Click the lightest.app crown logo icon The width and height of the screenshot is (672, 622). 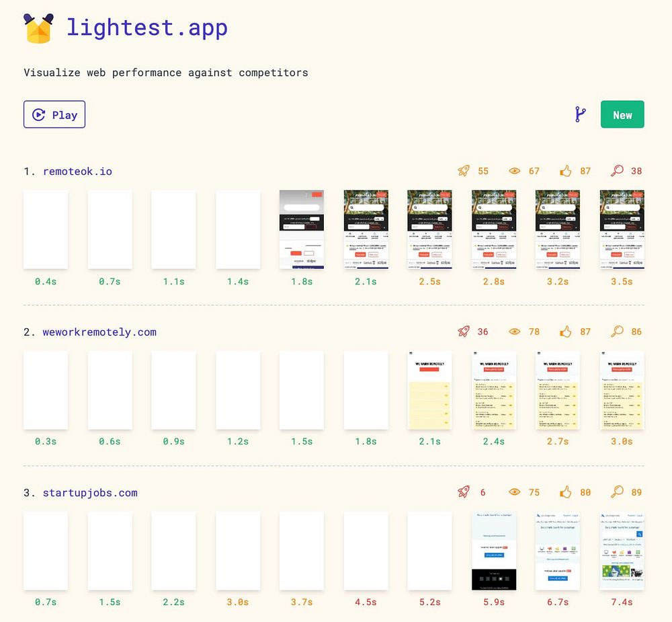[38, 28]
